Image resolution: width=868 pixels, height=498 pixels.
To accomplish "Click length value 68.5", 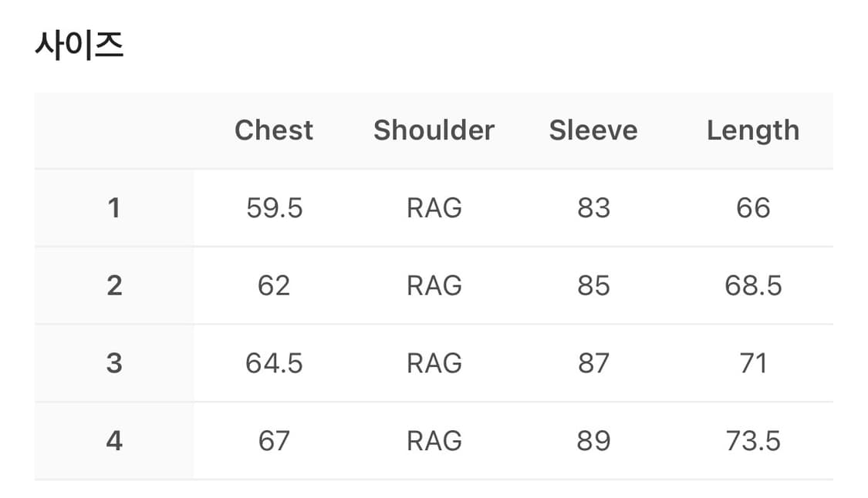I will [x=753, y=286].
